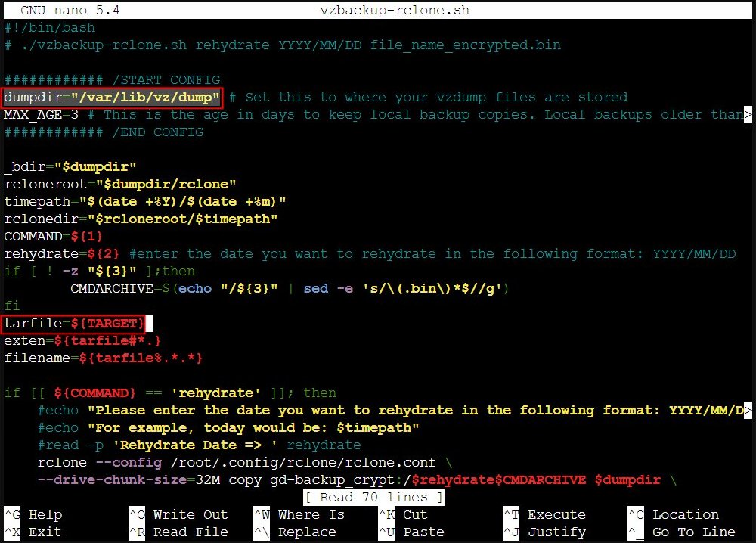Place cursor on highlighted dumpdir path line

coord(113,98)
